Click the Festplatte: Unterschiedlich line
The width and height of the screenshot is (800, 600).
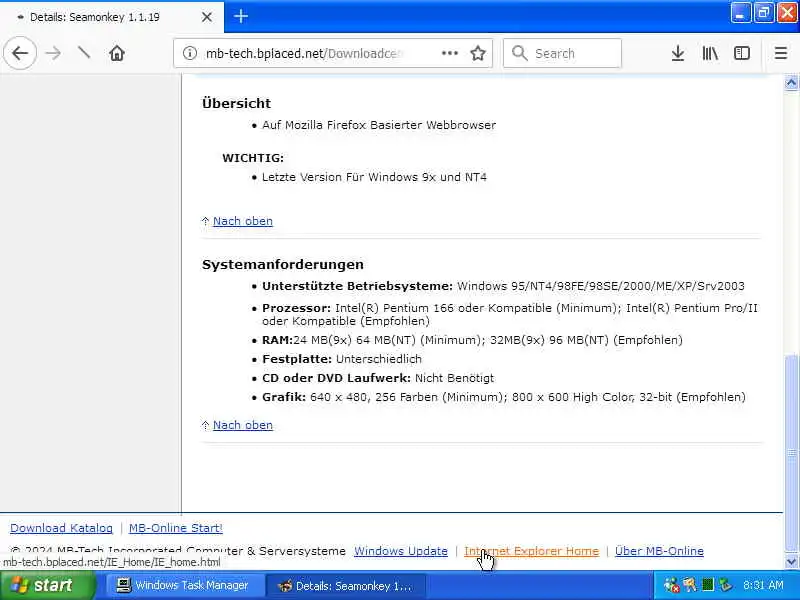(x=342, y=359)
